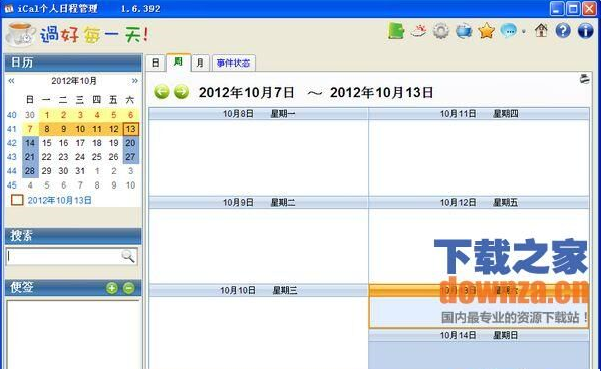Image resolution: width=603 pixels, height=371 pixels.
Task: Open the About info icon
Action: point(585,30)
